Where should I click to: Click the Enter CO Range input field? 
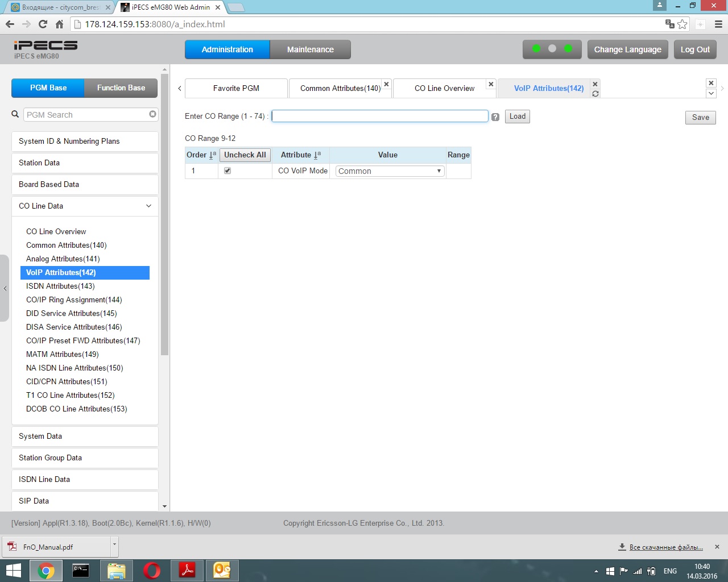380,116
